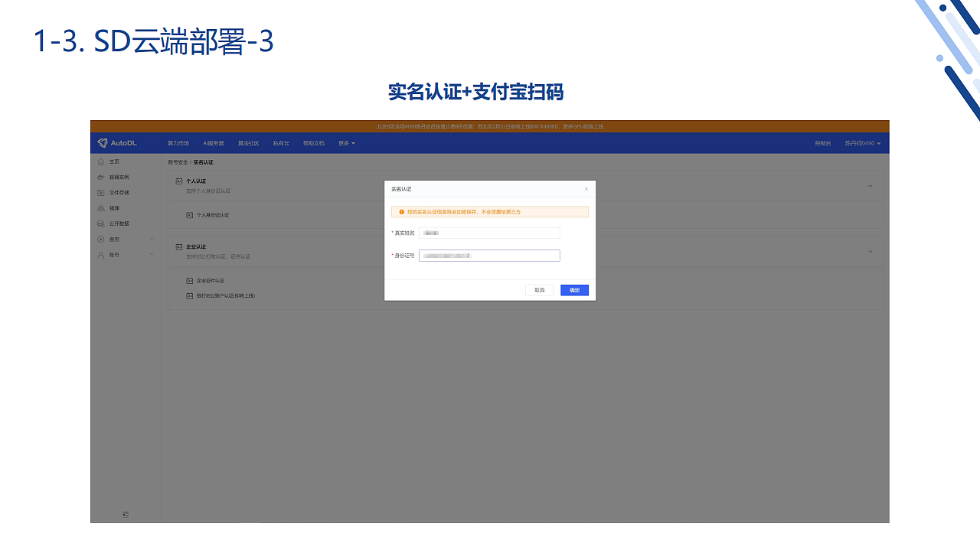Click 银行对公账户认证(即将上线) link

[x=226, y=295]
